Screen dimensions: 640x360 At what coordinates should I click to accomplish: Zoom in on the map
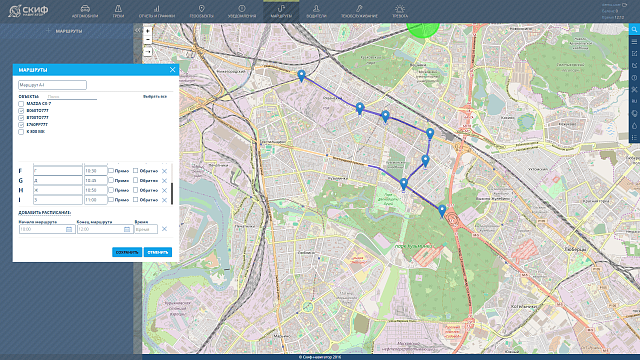(147, 31)
